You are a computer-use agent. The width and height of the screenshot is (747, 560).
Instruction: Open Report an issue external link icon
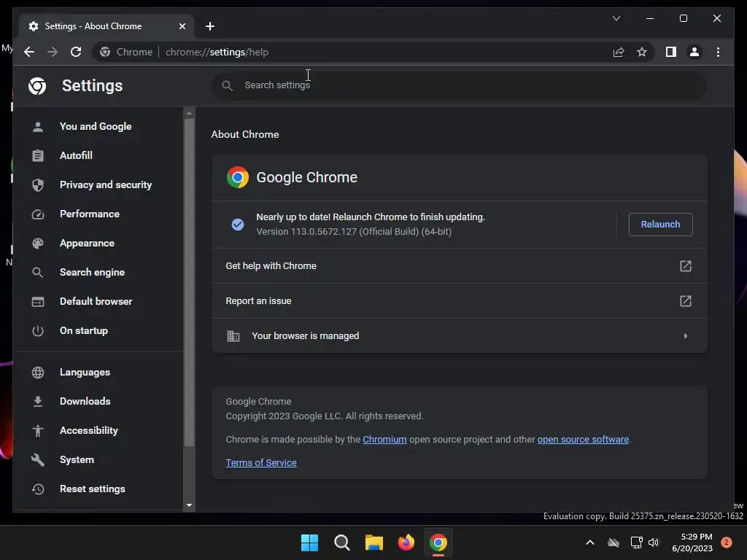point(685,301)
